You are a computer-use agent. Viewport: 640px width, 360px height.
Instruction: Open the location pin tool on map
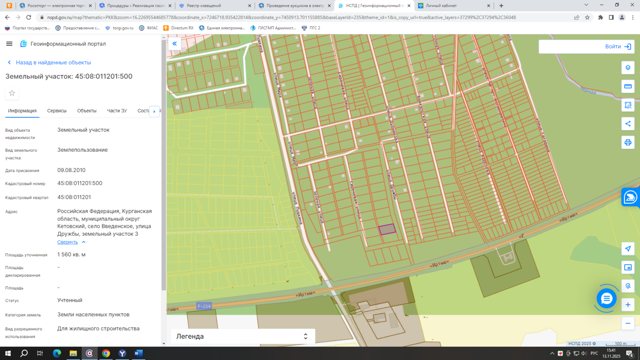tap(628, 68)
